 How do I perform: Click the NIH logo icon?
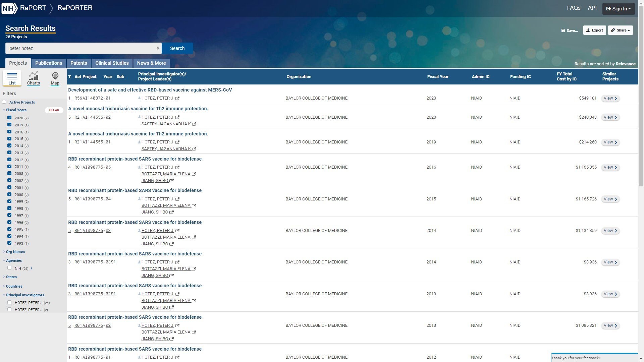[9, 8]
